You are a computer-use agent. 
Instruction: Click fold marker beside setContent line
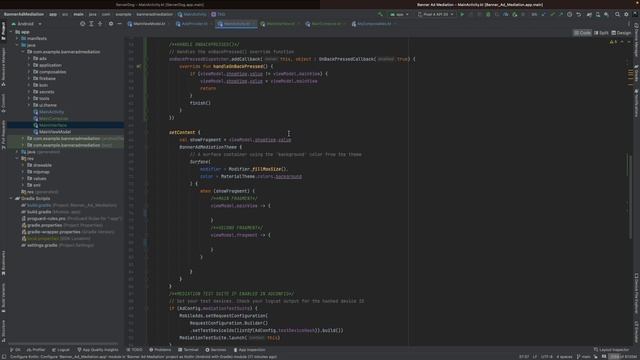point(146,132)
